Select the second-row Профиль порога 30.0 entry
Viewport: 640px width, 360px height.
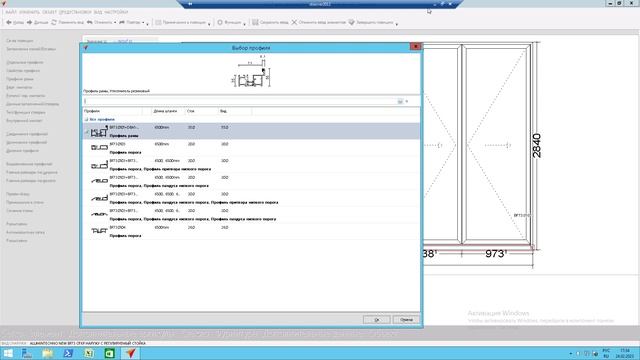tap(251, 148)
